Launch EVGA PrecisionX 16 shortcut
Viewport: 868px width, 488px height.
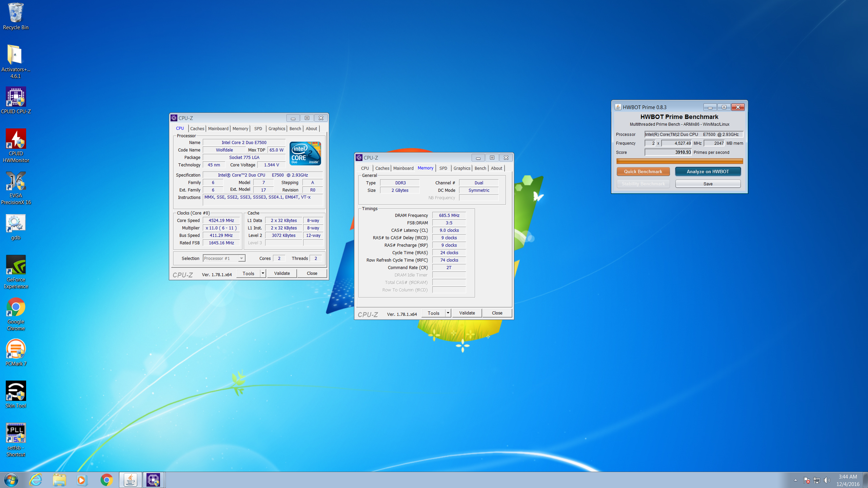tap(16, 188)
